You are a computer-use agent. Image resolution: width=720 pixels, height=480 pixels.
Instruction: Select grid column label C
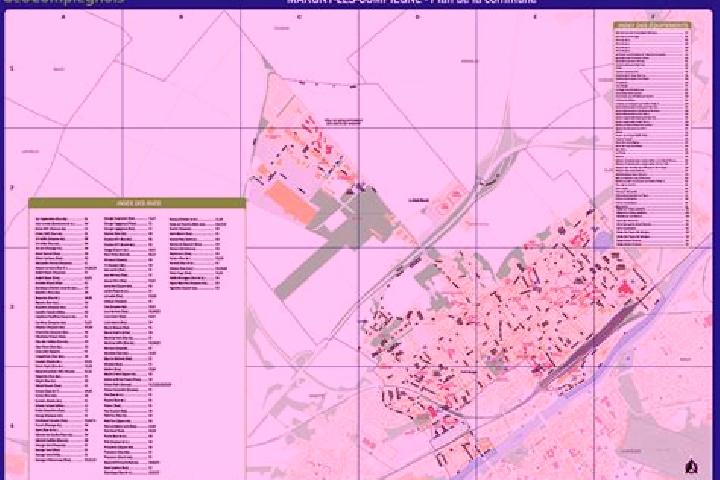click(299, 17)
